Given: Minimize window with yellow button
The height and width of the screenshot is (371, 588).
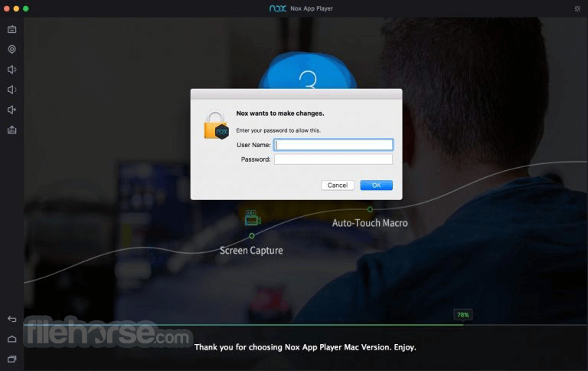Looking at the screenshot, I should point(16,8).
